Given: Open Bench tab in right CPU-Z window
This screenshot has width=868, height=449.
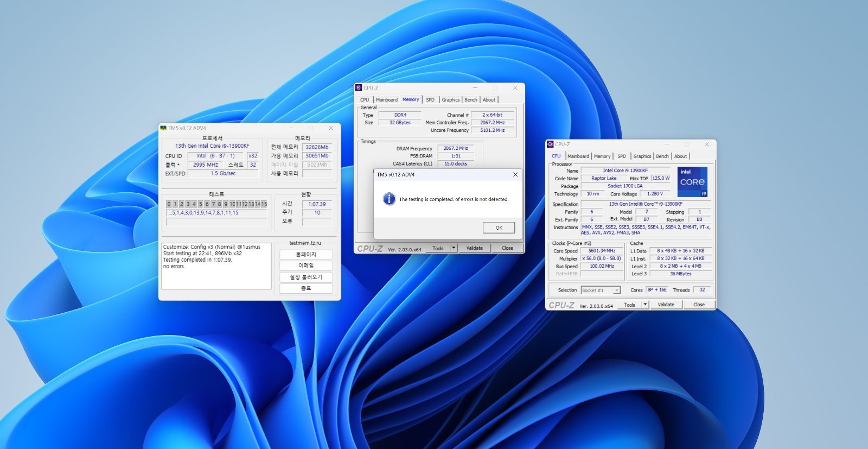Looking at the screenshot, I should 662,156.
